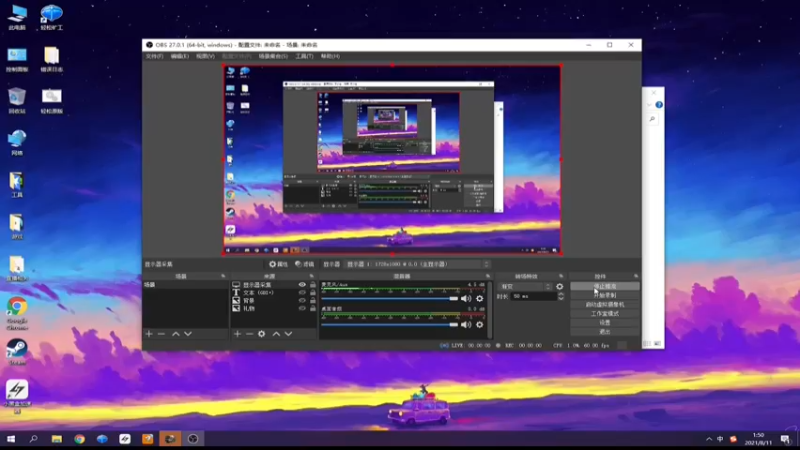Select the 场景 item in scenes list
The width and height of the screenshot is (800, 450).
coord(186,285)
